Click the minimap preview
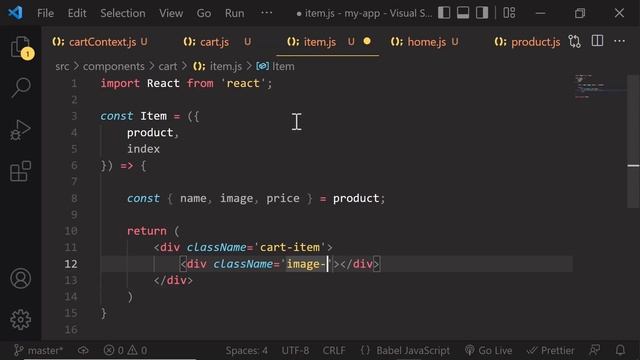The width and height of the screenshot is (640, 360). (x=599, y=87)
